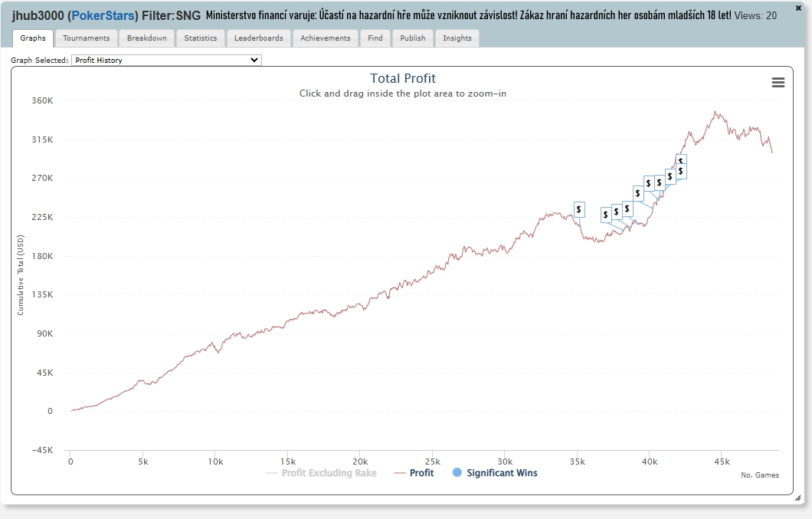Open the Leaderboards tab
Screen dimensions: 812x519
pyautogui.click(x=258, y=38)
